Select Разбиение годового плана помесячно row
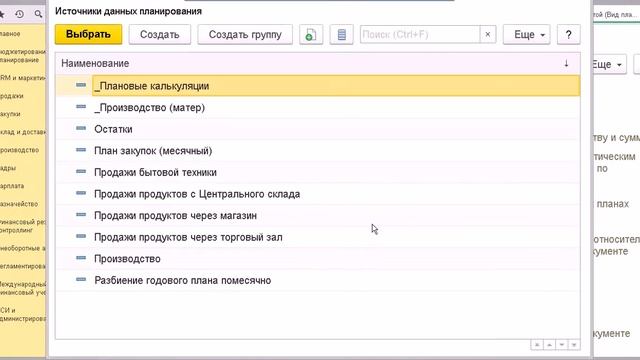Image resolution: width=640 pixels, height=360 pixels. (318, 280)
